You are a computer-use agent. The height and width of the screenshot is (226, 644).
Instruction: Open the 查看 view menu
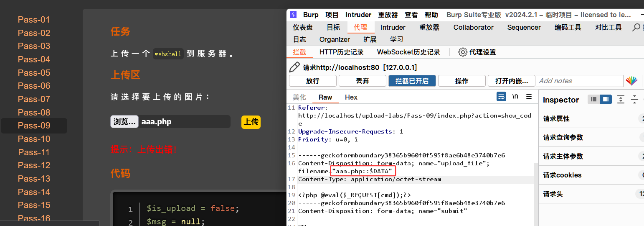pyautogui.click(x=411, y=15)
